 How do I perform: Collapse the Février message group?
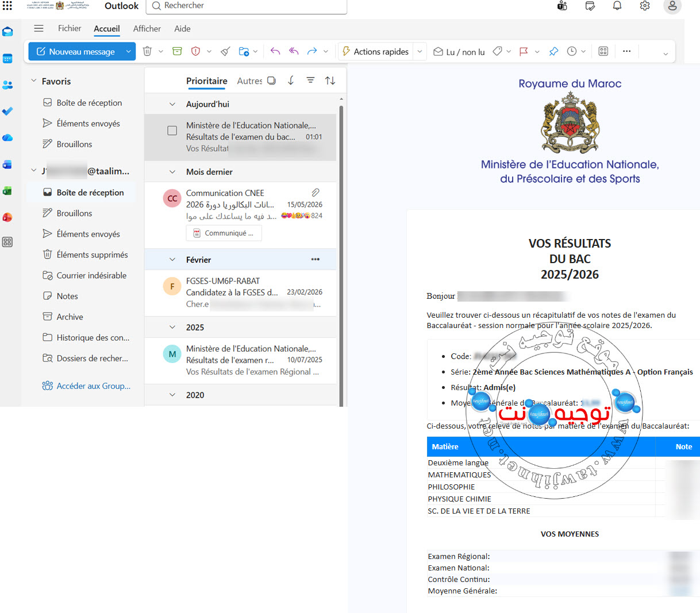point(172,260)
